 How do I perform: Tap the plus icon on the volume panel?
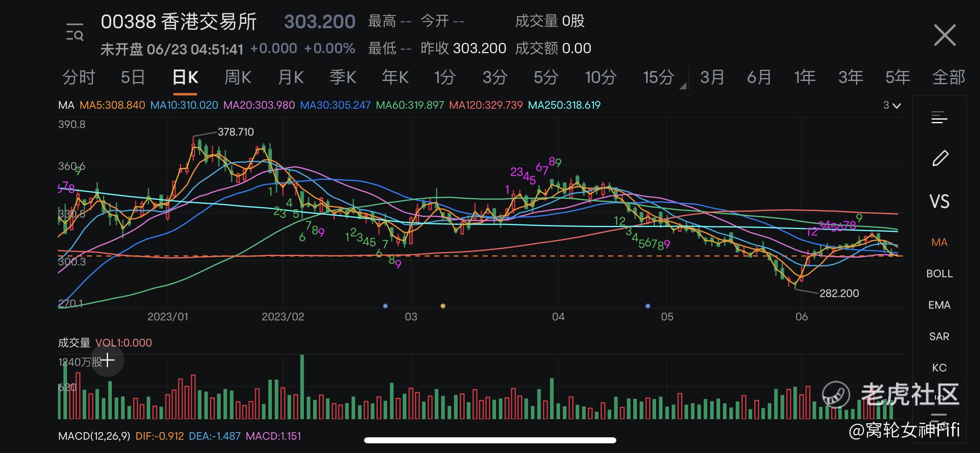point(107,360)
